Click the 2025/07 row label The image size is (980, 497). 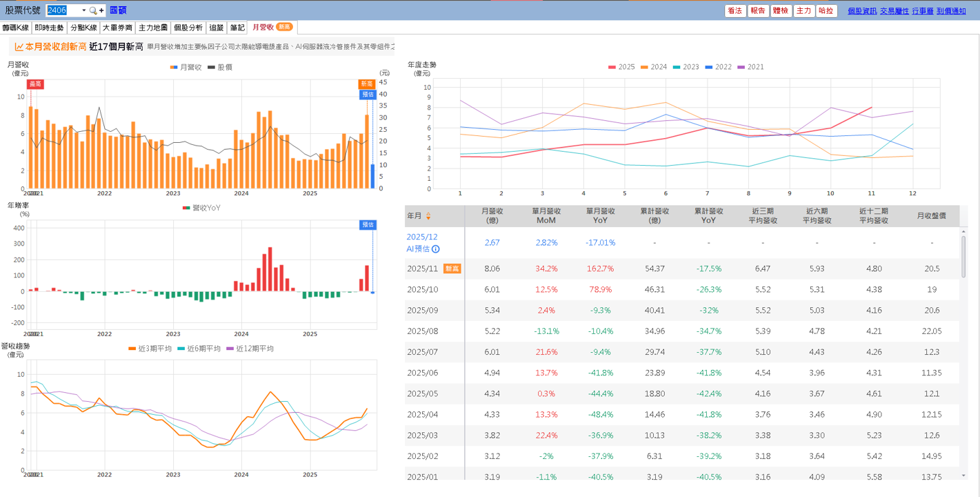(x=423, y=351)
